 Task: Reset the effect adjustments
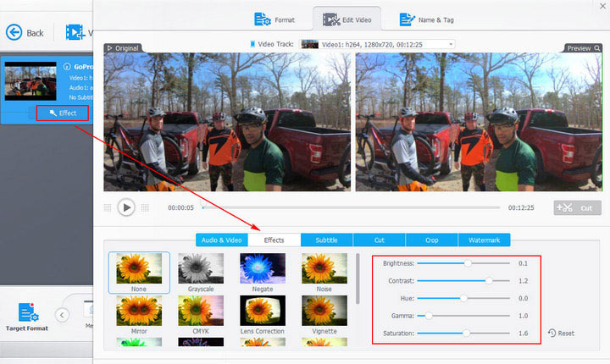coord(561,334)
